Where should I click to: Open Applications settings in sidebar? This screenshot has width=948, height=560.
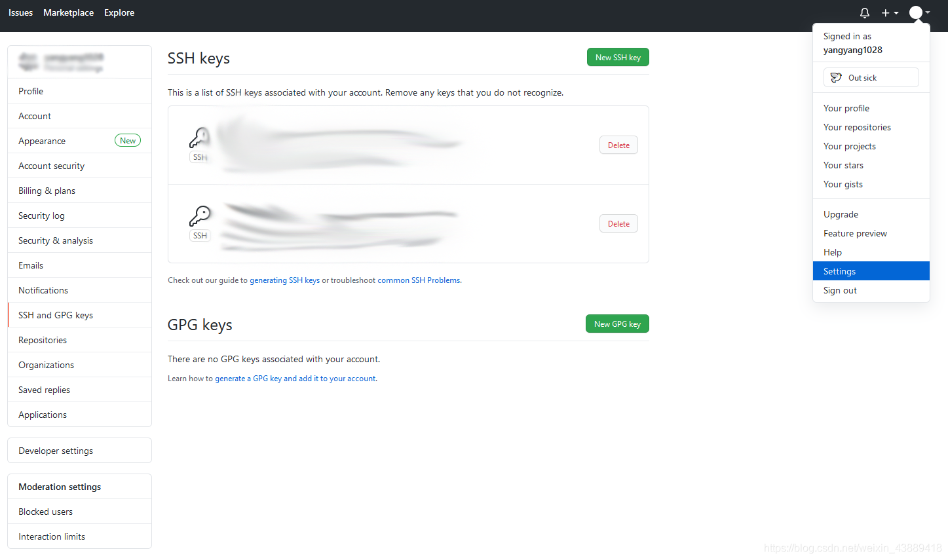click(x=79, y=415)
